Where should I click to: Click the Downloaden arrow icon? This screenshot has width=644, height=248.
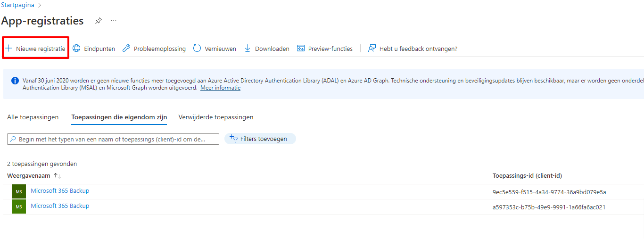point(248,49)
